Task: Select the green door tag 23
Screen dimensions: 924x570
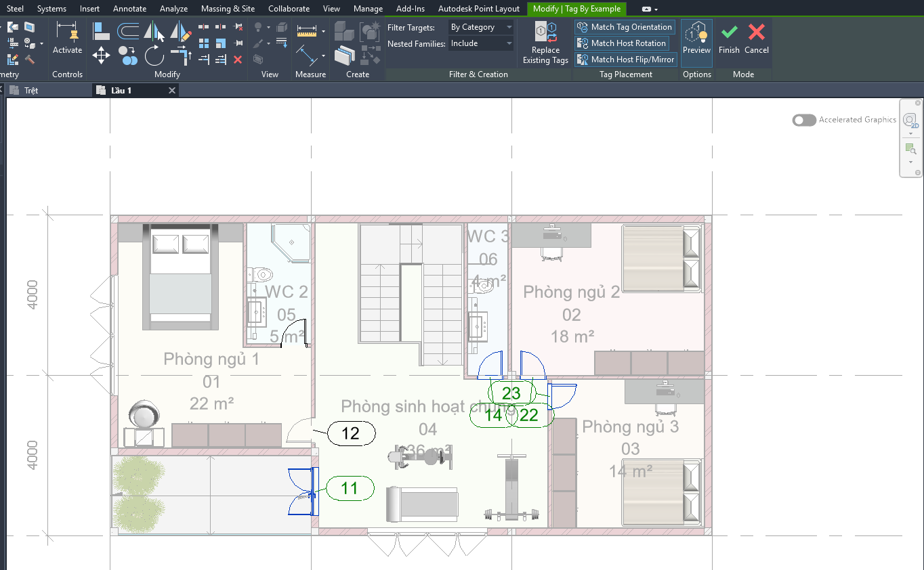Action: (x=511, y=393)
